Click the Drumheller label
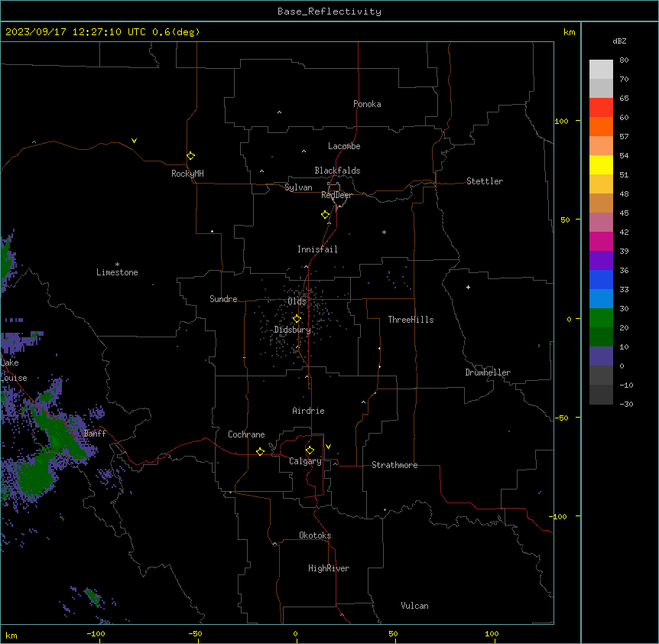Viewport: 659px width, 644px height. click(x=488, y=372)
